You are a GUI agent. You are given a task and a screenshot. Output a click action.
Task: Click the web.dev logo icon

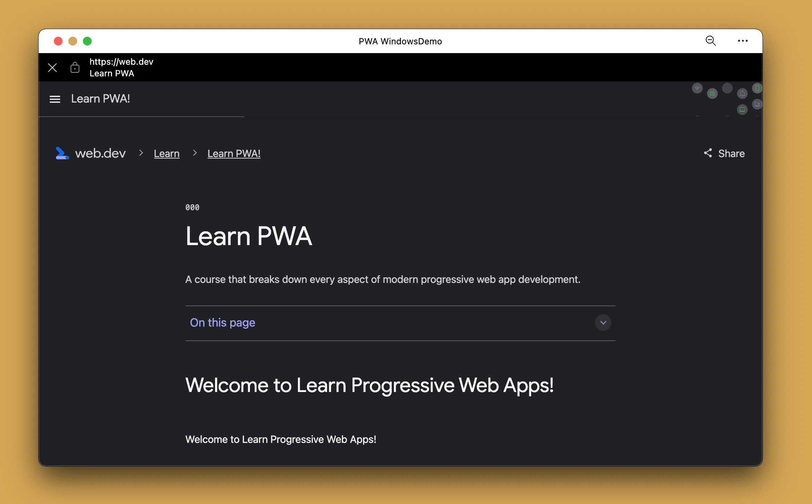tap(62, 153)
